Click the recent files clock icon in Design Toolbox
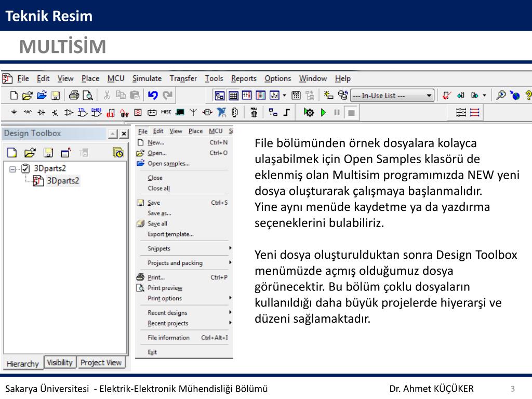Viewport: 532px width, 399px height. [118, 153]
